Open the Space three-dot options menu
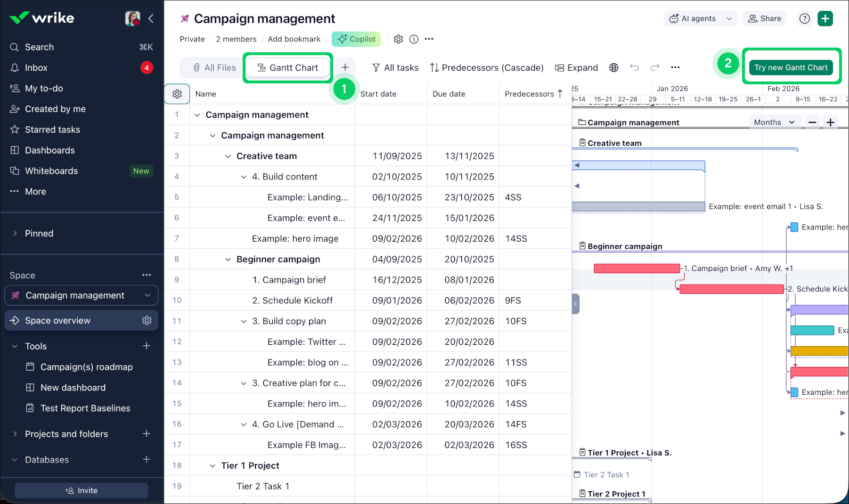The height and width of the screenshot is (504, 849). pyautogui.click(x=147, y=275)
